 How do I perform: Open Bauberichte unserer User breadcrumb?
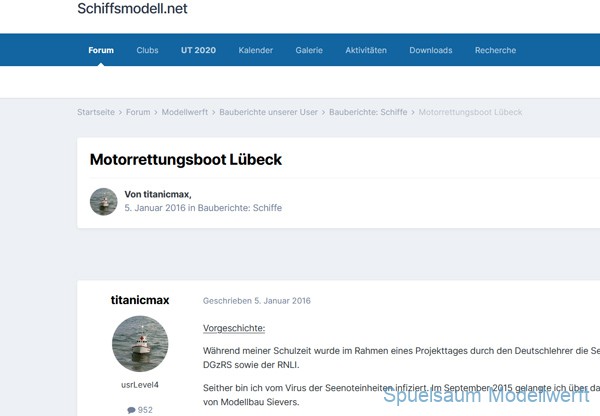coord(268,112)
